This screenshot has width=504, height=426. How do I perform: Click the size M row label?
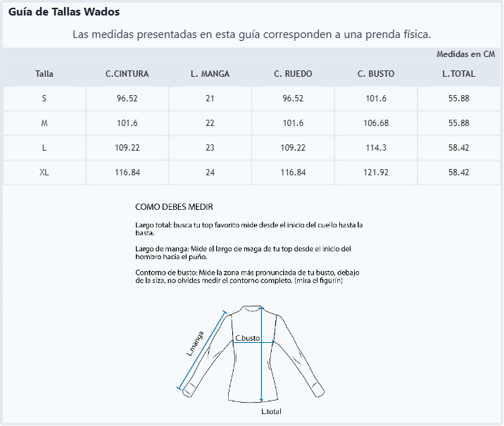pyautogui.click(x=44, y=123)
